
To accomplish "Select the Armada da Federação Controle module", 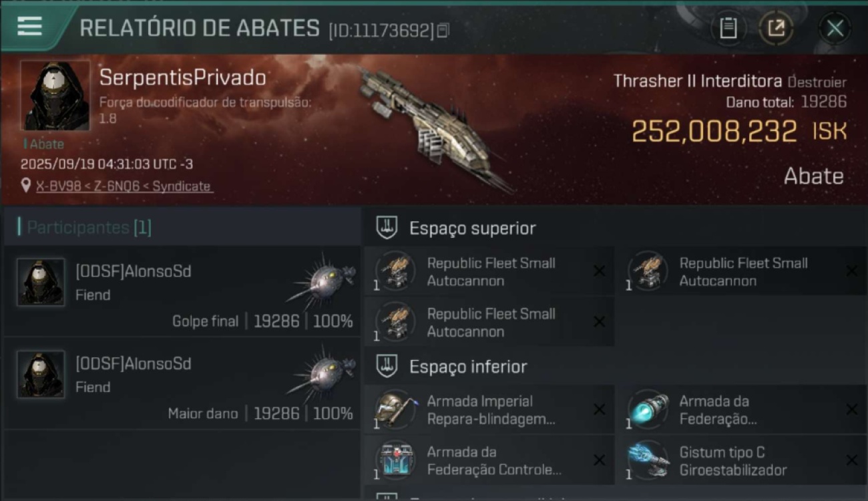I will point(489,461).
